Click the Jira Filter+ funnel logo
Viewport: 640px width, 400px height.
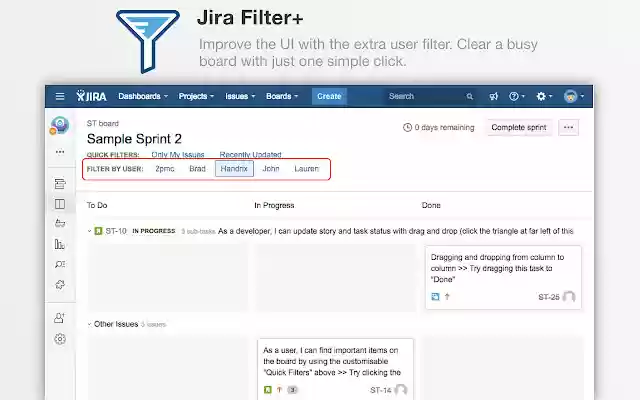[x=148, y=41]
